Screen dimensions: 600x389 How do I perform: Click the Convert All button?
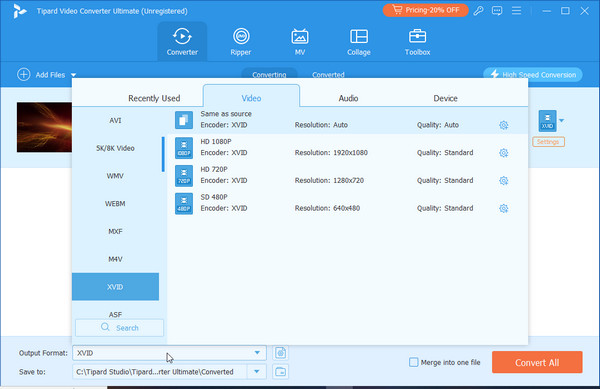[537, 362]
